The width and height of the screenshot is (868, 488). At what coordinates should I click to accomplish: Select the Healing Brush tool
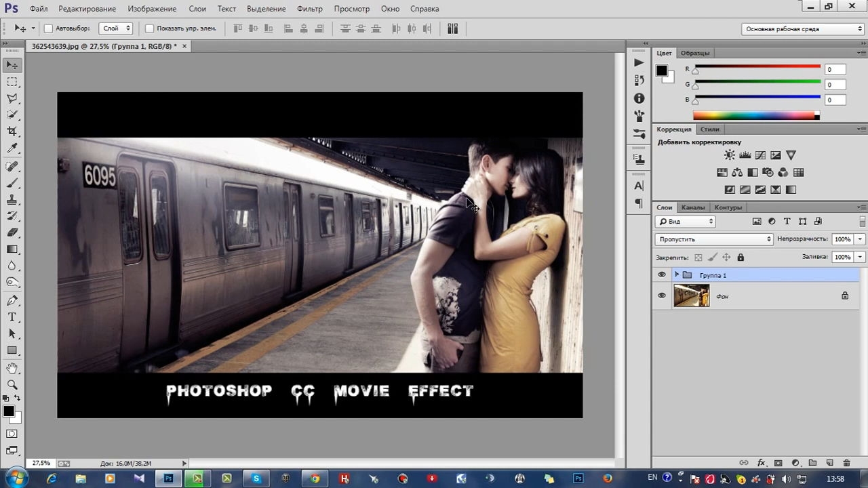[12, 167]
